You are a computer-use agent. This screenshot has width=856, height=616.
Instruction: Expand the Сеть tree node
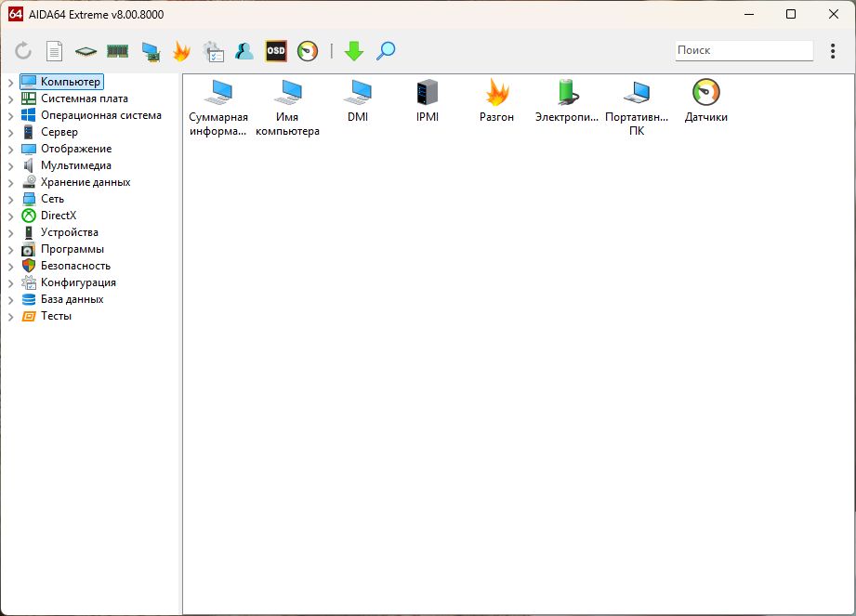(10, 200)
